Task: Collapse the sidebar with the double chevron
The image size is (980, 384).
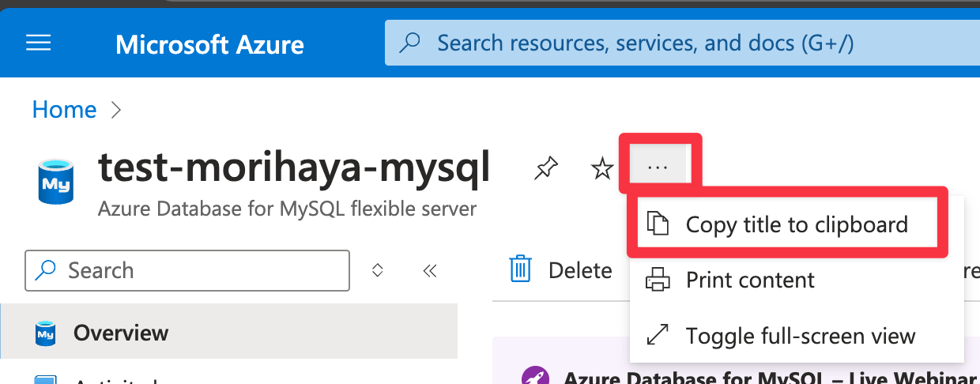Action: pos(429,271)
